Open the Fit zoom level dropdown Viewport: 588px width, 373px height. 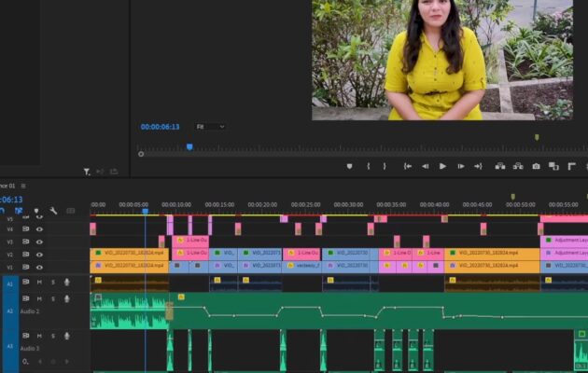[209, 127]
